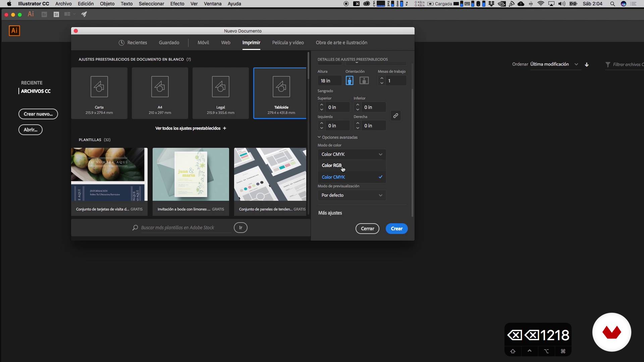The width and height of the screenshot is (644, 362).
Task: Select the Legal preset
Action: (x=221, y=93)
